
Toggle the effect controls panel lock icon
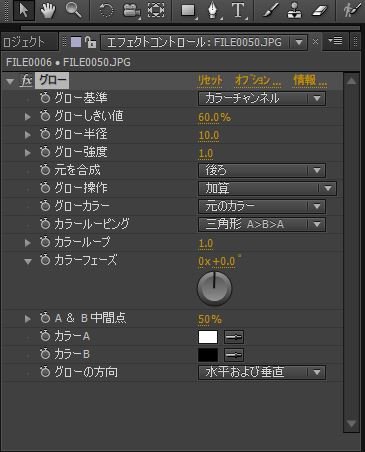pyautogui.click(x=90, y=42)
